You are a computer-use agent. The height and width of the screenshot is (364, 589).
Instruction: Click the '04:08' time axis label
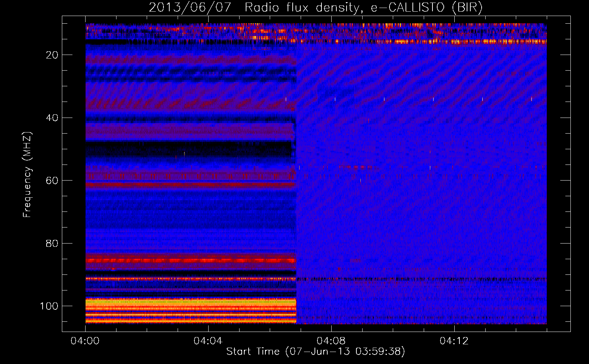[331, 341]
